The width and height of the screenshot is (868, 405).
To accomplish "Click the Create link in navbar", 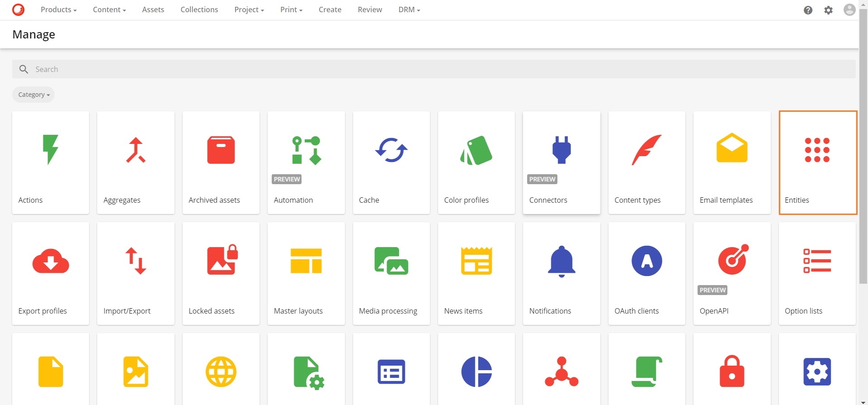I will (x=330, y=10).
